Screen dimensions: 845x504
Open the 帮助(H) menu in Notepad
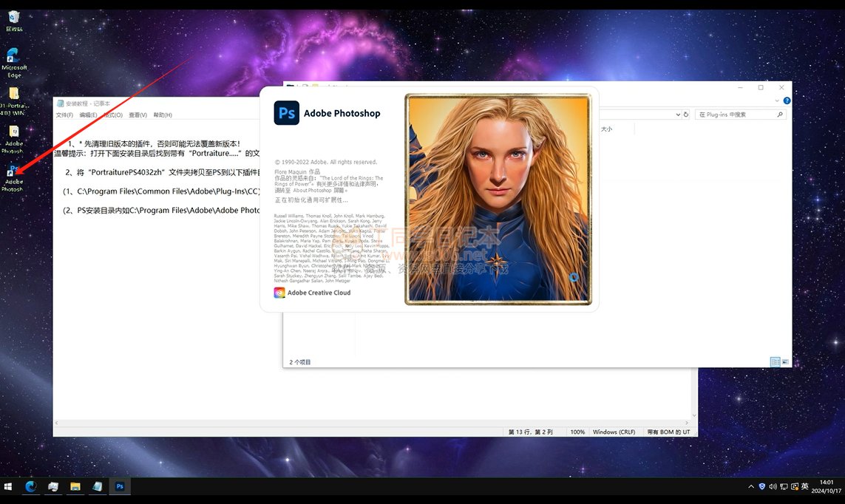[163, 115]
